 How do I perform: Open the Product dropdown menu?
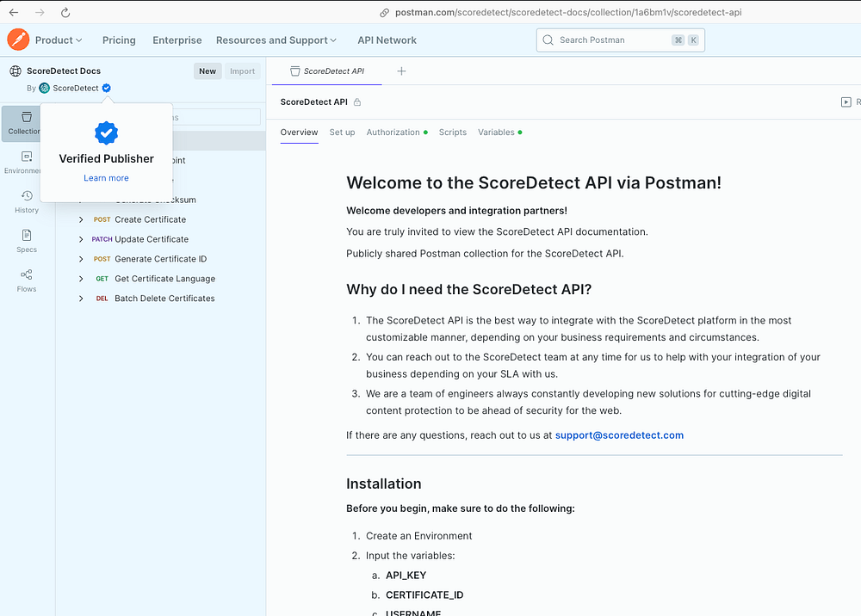59,40
